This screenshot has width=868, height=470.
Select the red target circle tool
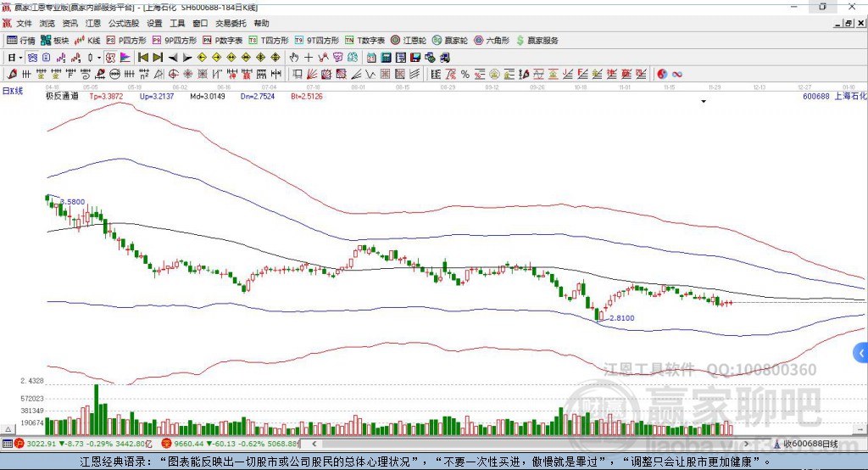point(173,75)
